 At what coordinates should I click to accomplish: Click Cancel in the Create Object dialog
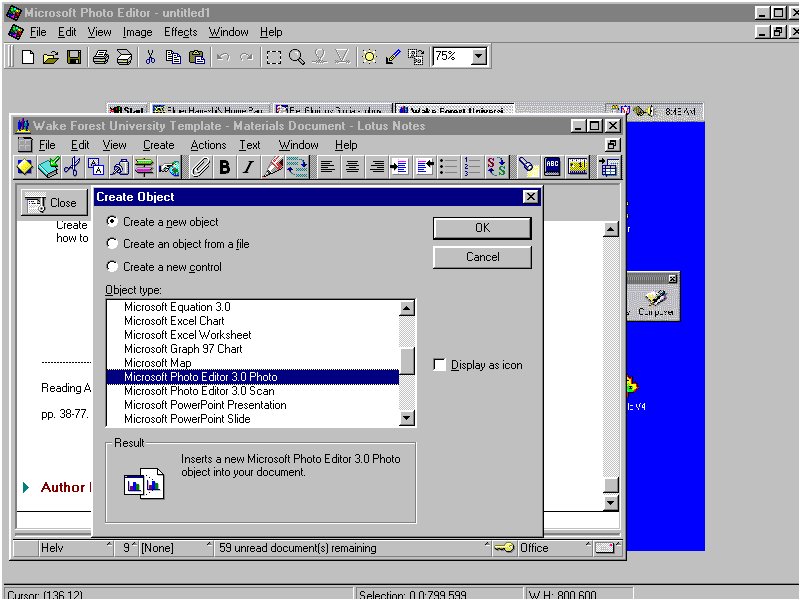[x=482, y=257]
